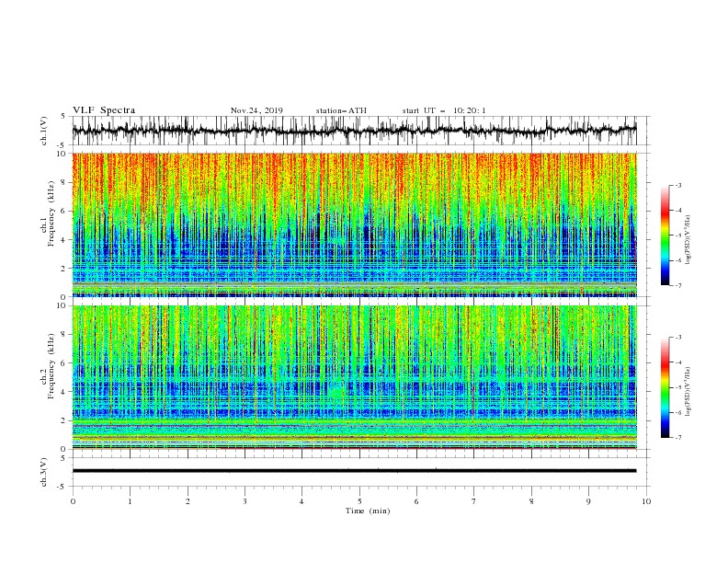Click the "-3" label on ch.1 colorbar
728x563 pixels.
(677, 185)
